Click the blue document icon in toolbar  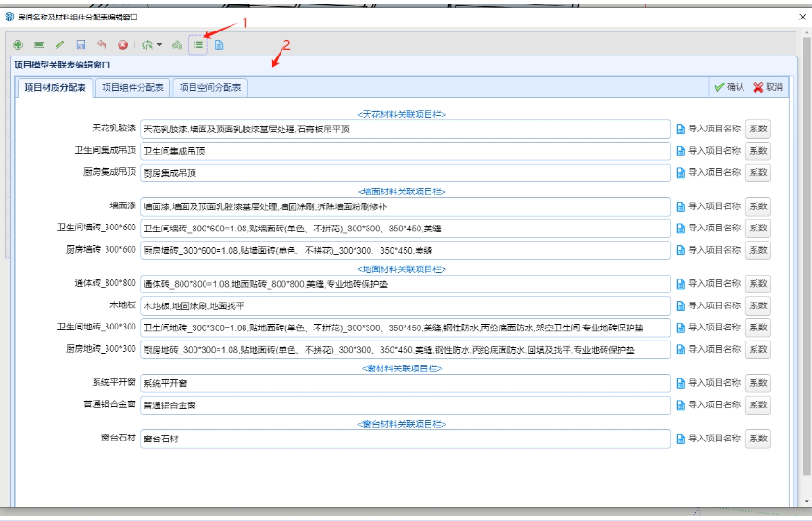pos(219,44)
